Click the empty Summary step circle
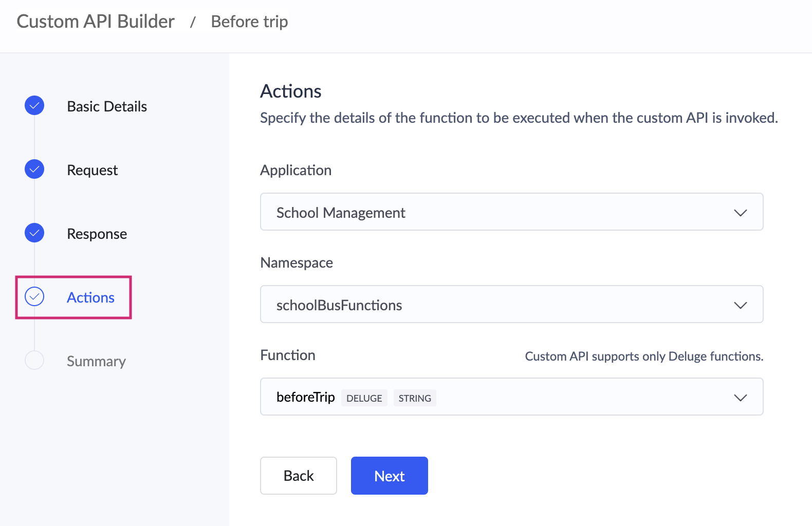 pos(34,360)
